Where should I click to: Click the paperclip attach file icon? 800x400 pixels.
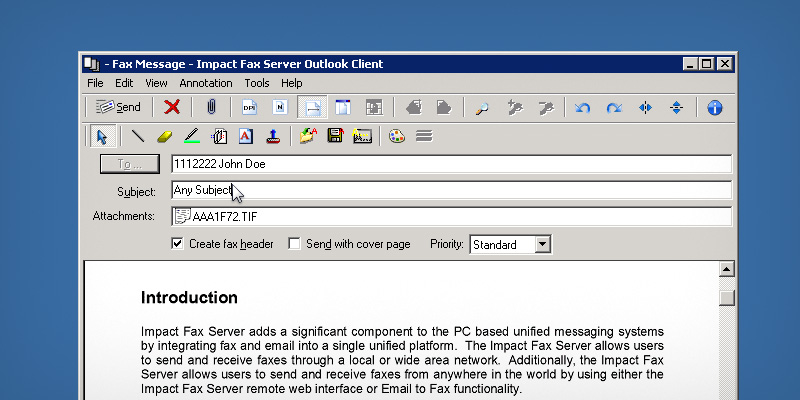tap(211, 107)
